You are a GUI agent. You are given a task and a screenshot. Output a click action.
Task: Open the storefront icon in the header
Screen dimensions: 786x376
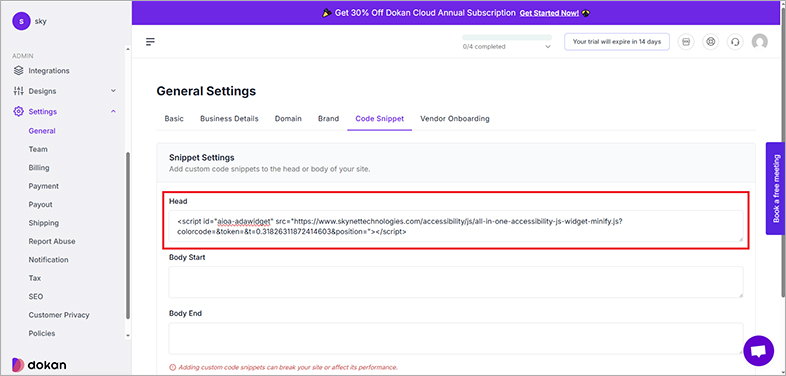[686, 42]
